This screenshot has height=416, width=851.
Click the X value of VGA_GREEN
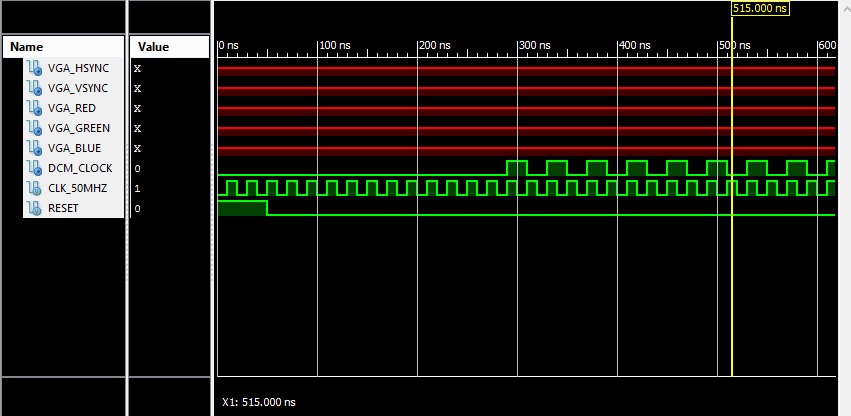click(x=137, y=129)
